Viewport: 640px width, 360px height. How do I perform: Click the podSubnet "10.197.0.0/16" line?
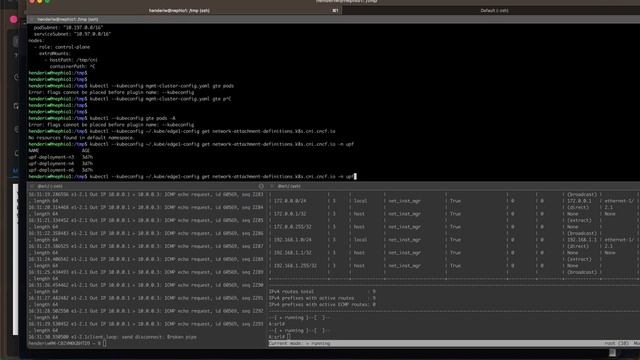click(x=68, y=28)
